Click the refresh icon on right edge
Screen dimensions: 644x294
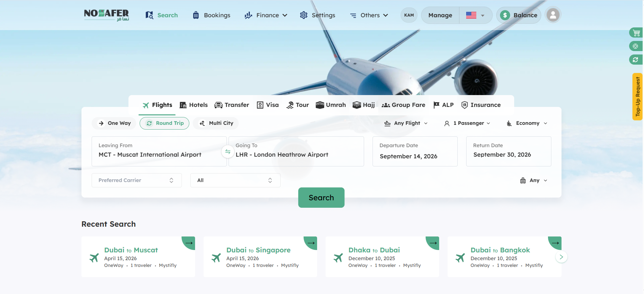(x=636, y=60)
